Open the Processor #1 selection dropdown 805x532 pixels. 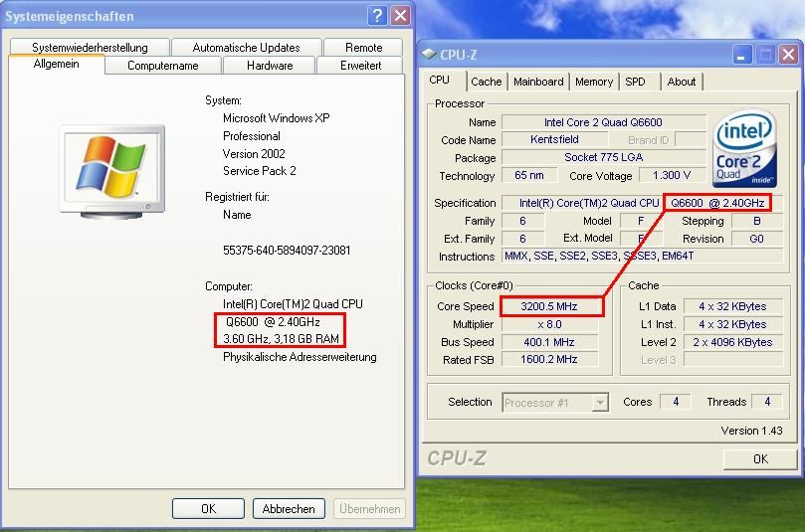pyautogui.click(x=555, y=403)
